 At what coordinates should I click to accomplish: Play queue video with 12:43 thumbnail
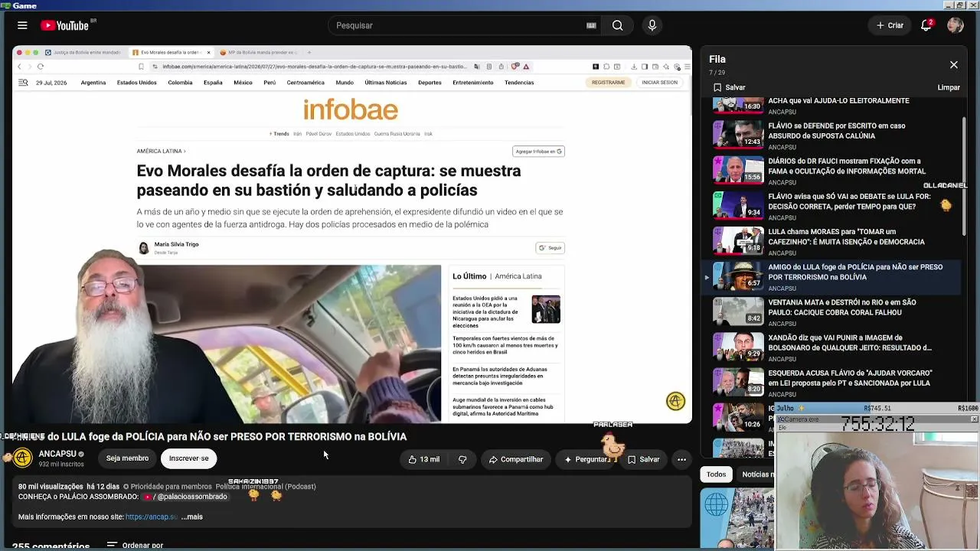pyautogui.click(x=738, y=135)
